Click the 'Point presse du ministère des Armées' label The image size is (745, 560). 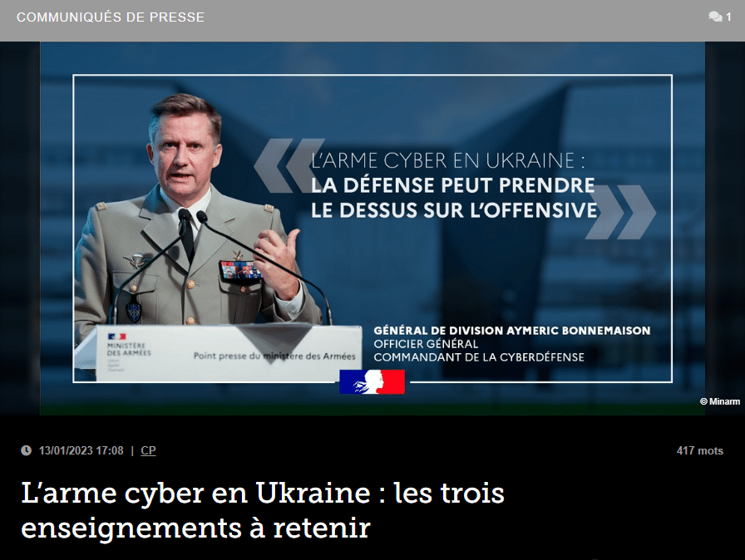(274, 356)
